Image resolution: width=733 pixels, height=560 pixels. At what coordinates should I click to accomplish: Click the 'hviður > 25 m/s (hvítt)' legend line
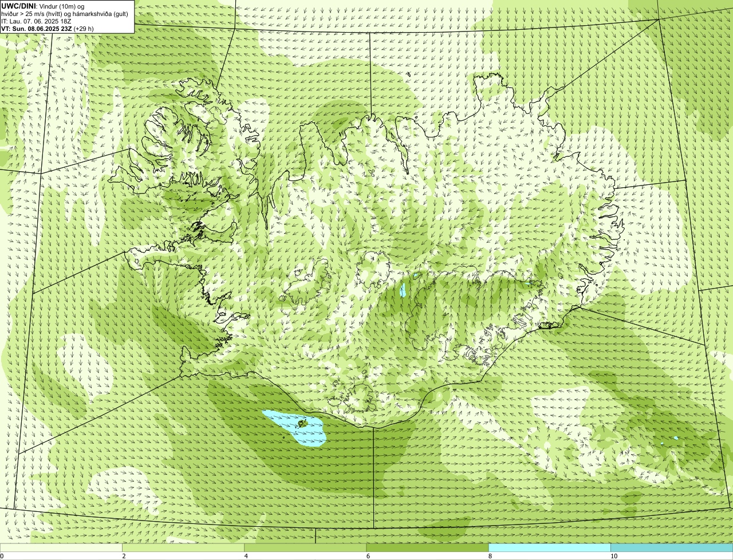[x=64, y=14]
